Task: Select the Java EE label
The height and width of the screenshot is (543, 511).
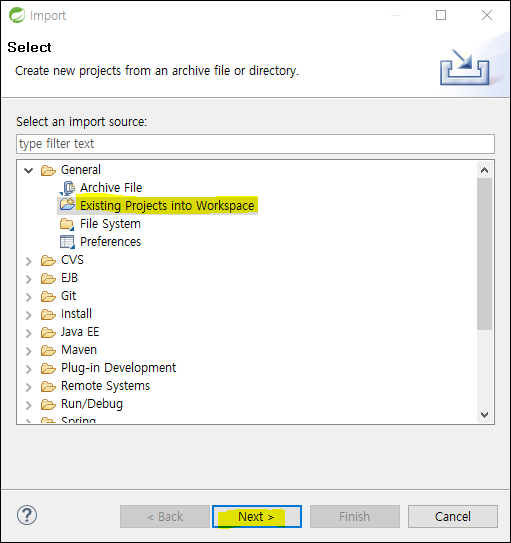Action: 80,332
